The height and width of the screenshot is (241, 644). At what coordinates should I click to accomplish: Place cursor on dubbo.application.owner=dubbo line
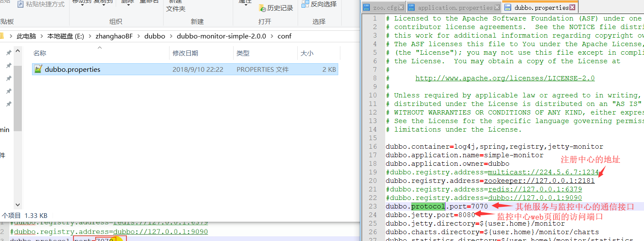448,164
